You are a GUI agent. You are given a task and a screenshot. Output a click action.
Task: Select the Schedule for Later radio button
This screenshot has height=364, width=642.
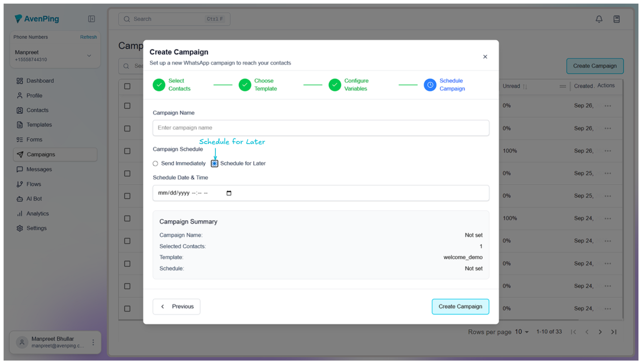click(x=214, y=164)
